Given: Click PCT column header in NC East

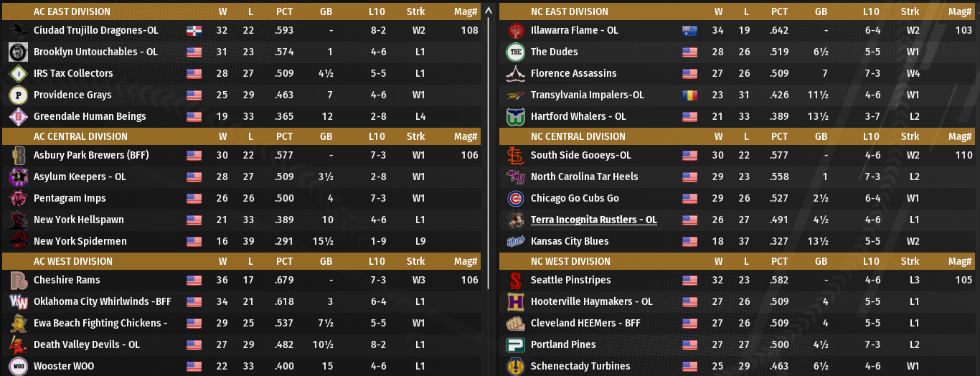Looking at the screenshot, I should pyautogui.click(x=779, y=11).
